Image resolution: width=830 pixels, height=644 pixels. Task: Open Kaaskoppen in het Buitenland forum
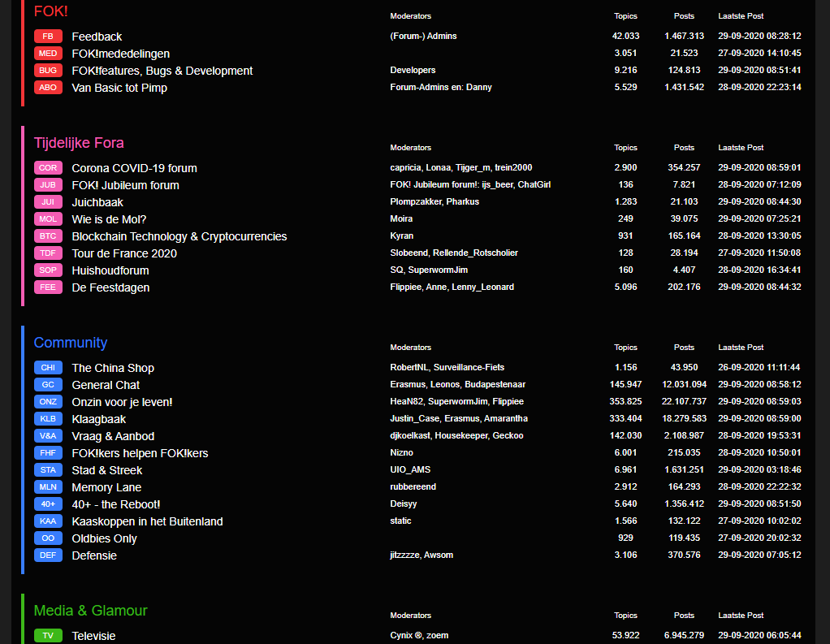[x=147, y=521]
